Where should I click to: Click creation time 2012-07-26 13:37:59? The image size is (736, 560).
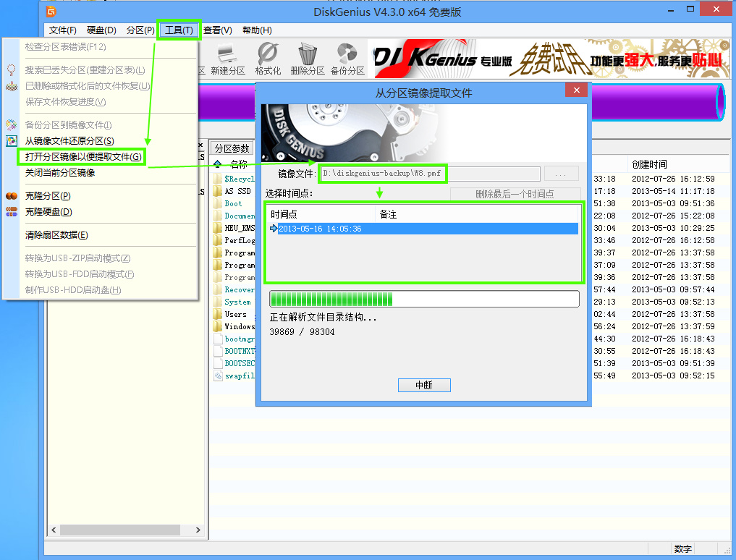tap(673, 326)
